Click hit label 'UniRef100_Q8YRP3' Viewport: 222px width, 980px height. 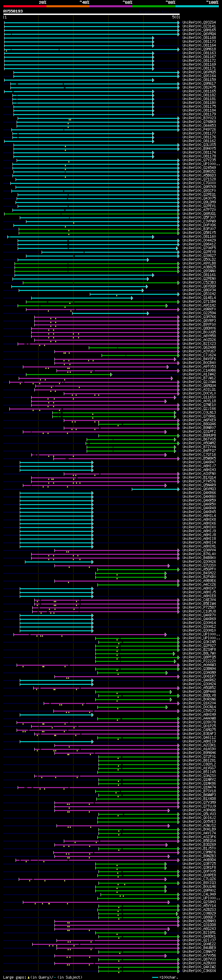click(x=199, y=321)
